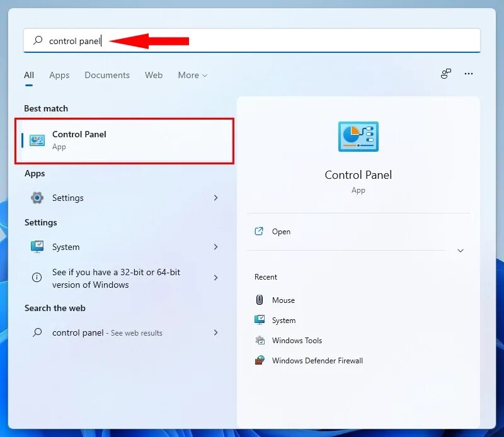The image size is (504, 437).
Task: Click the Mouse icon in Recent list
Action: coord(260,300)
